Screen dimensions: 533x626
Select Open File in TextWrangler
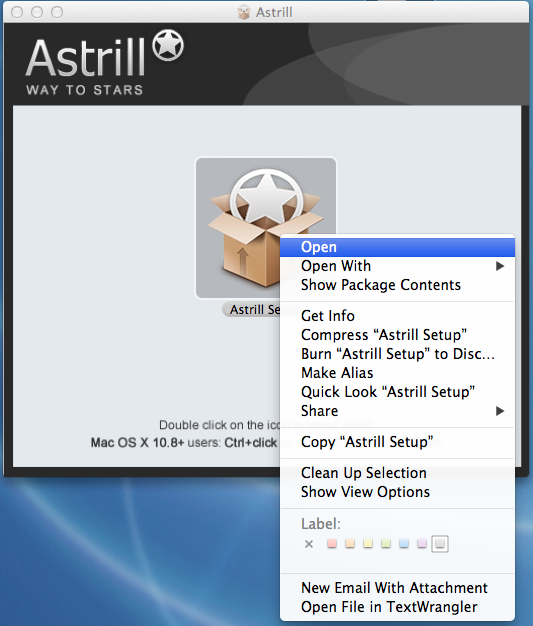(397, 607)
